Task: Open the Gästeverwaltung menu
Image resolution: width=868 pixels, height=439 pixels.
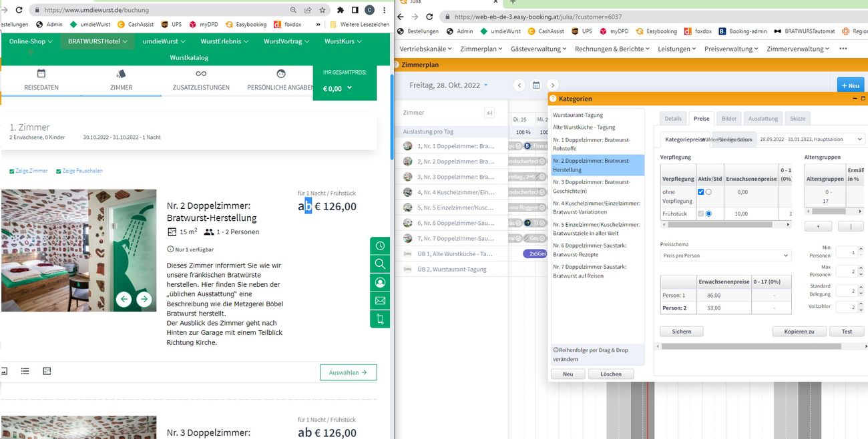Action: point(538,49)
